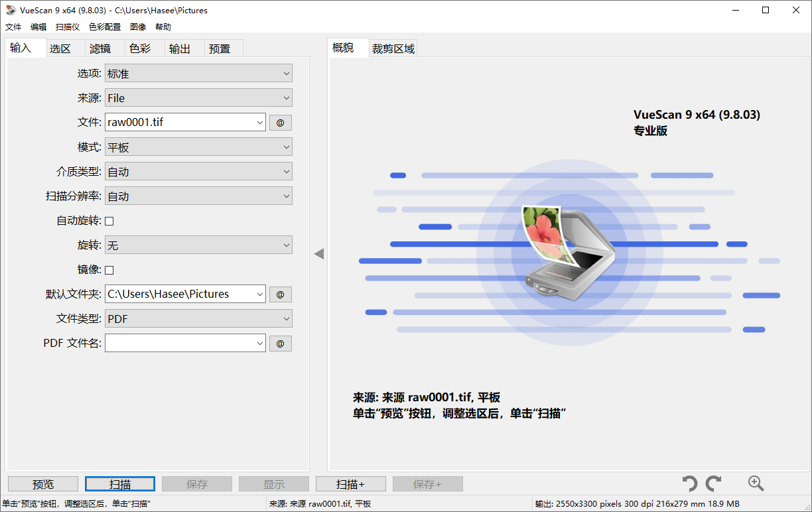Open the 帮助 menu
The width and height of the screenshot is (812, 512).
(x=163, y=27)
